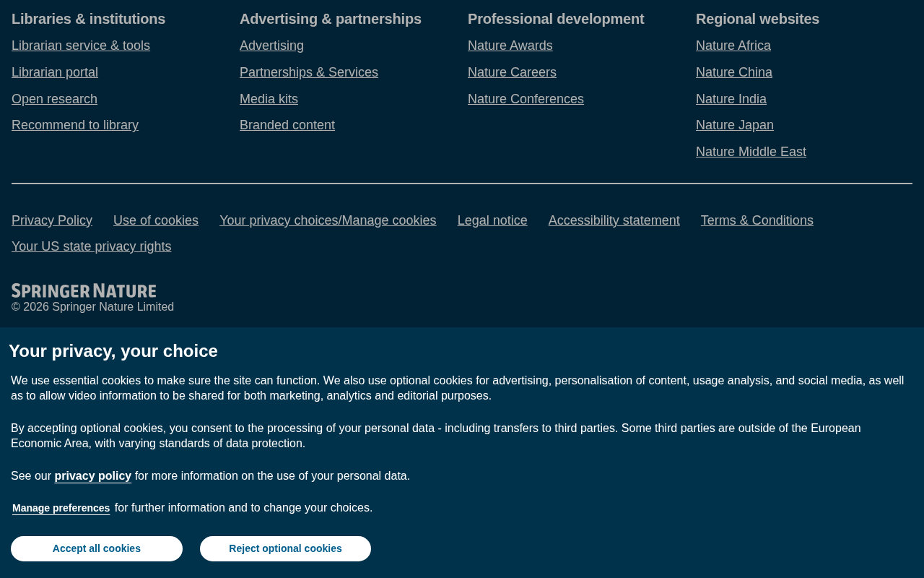Go to the Librarian portal
Viewport: 924px width, 578px height.
click(x=55, y=72)
